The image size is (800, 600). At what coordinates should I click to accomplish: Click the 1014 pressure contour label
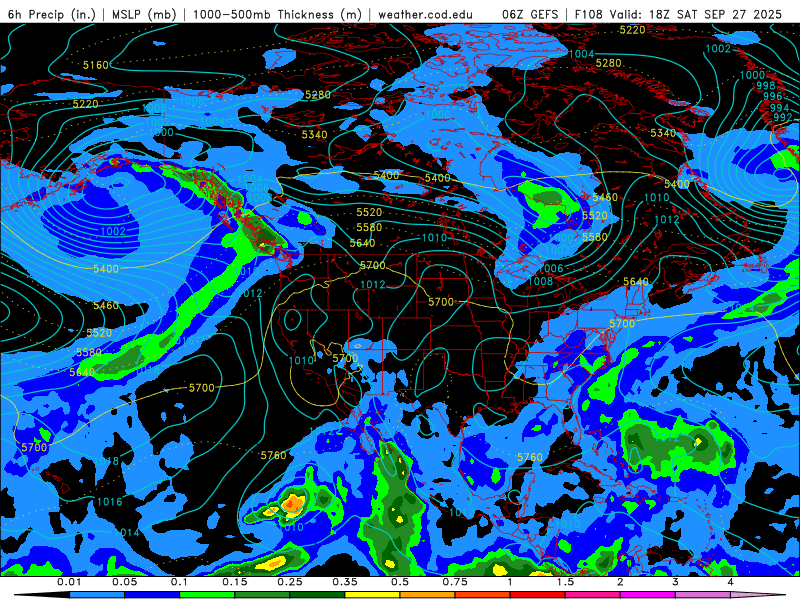tap(127, 533)
